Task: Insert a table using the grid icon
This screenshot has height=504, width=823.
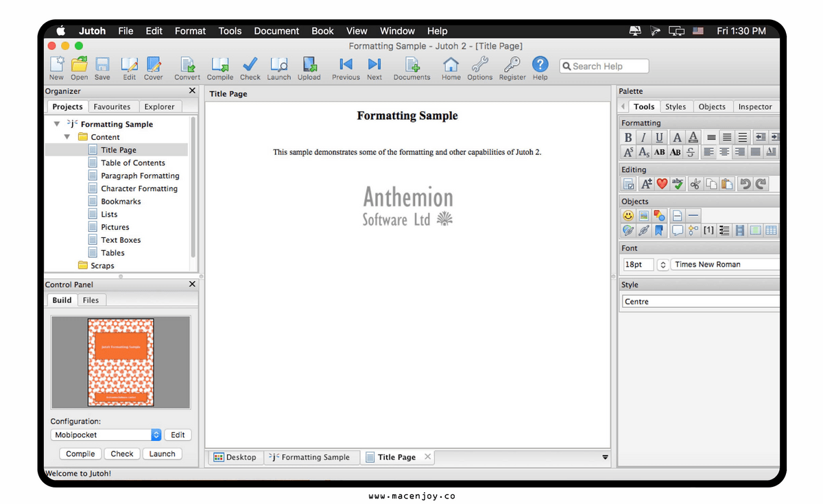Action: [x=771, y=230]
